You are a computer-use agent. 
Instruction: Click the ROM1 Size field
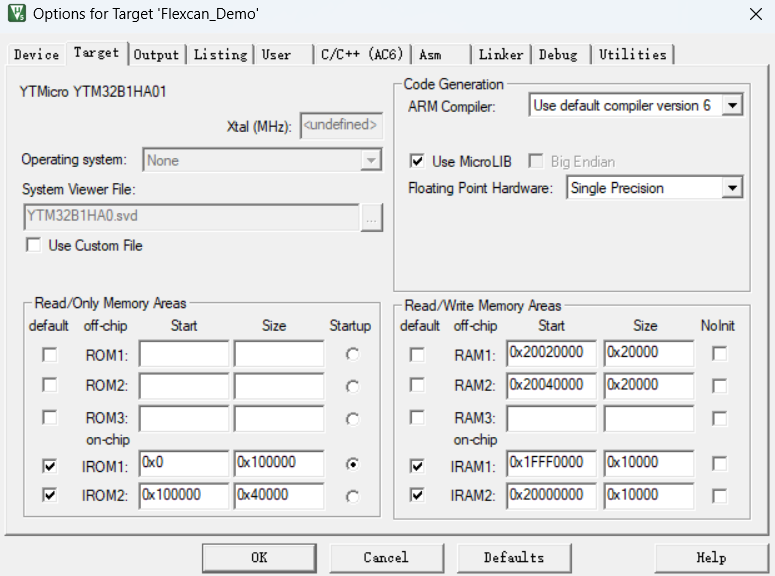[279, 354]
